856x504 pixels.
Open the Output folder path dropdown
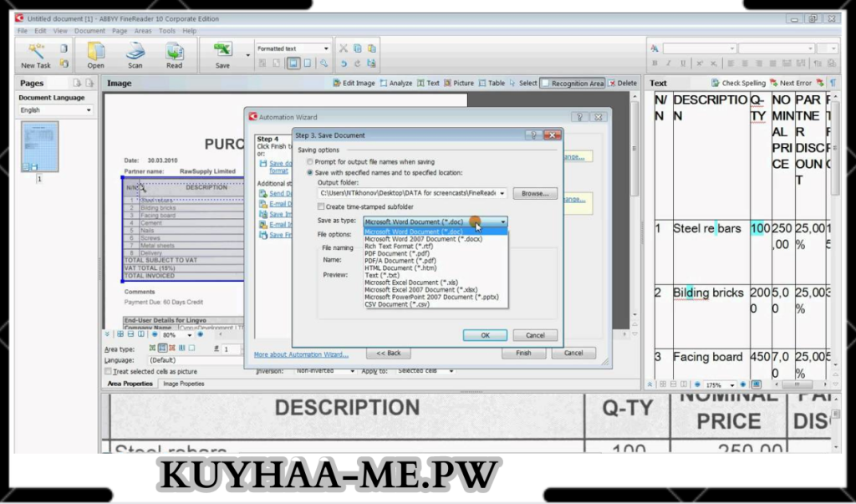[502, 193]
